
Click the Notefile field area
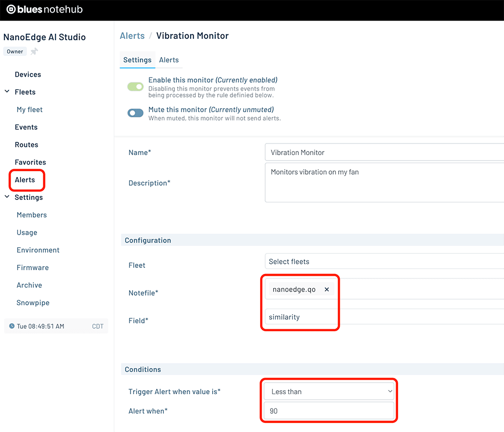pyautogui.click(x=385, y=289)
